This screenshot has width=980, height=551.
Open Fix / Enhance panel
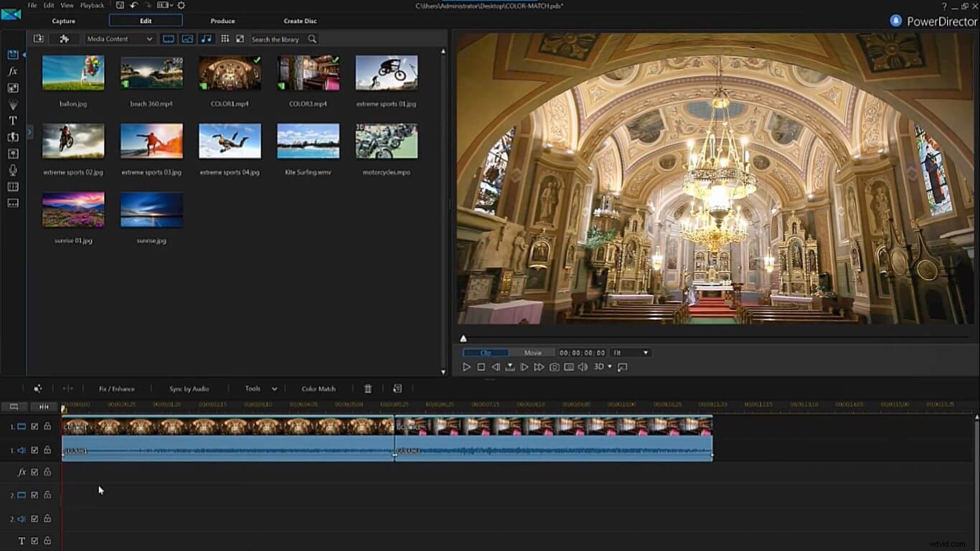[x=117, y=388]
